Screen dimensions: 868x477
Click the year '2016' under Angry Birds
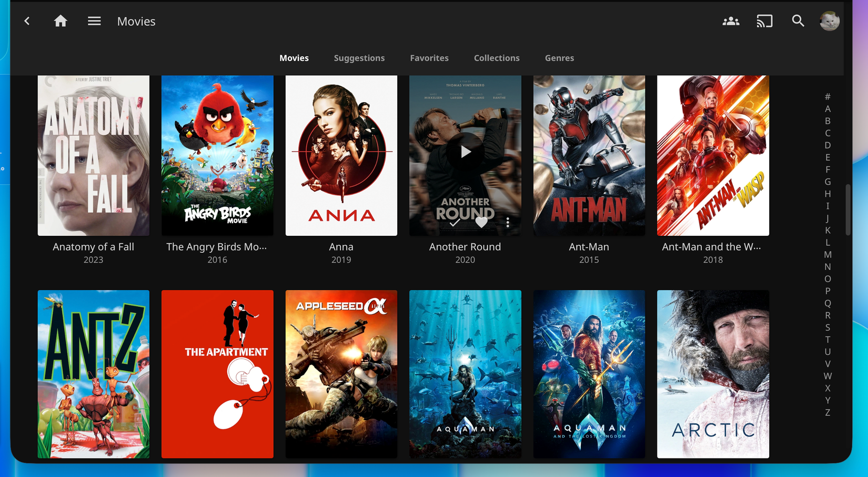217,260
